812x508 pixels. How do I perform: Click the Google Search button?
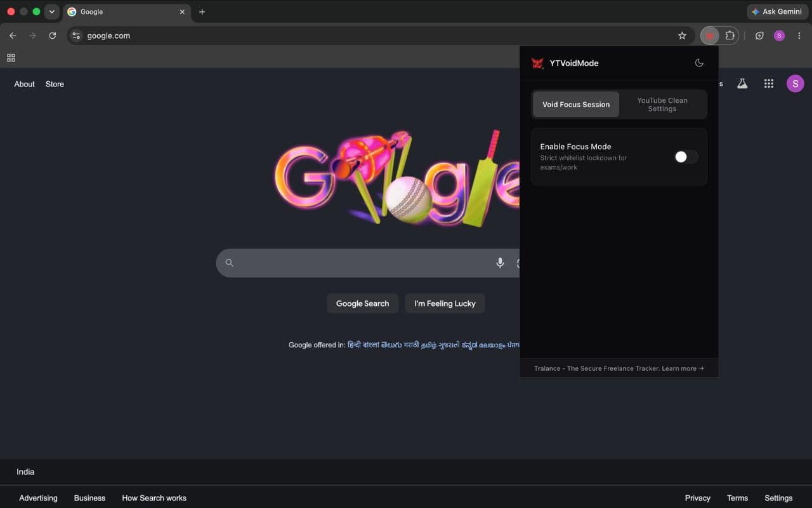click(x=362, y=304)
